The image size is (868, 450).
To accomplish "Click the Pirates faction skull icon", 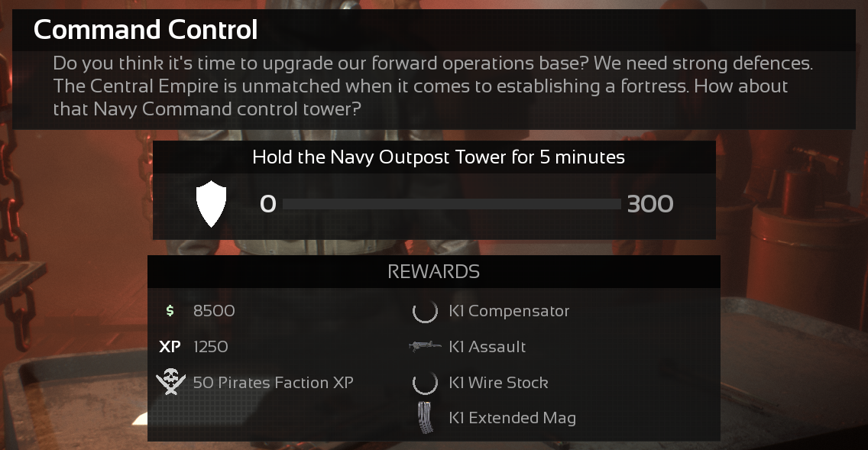I will [170, 382].
